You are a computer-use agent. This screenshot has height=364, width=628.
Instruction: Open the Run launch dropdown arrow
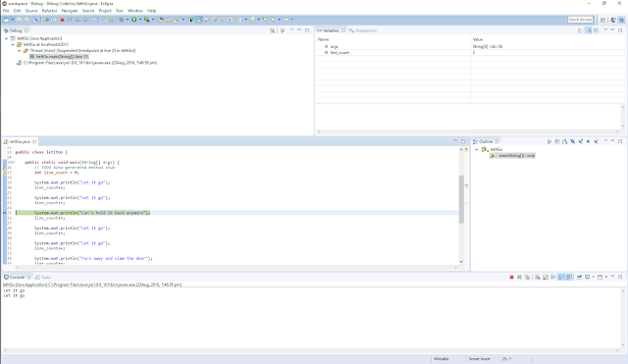click(140, 20)
